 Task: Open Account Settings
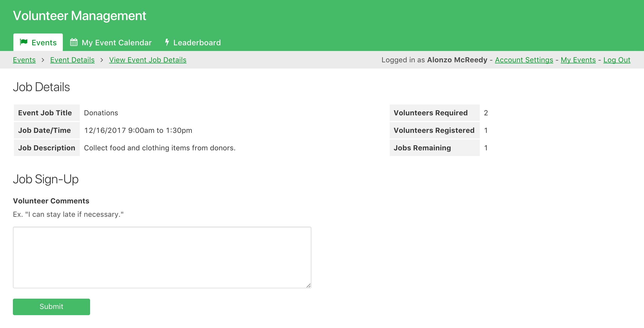click(x=524, y=59)
